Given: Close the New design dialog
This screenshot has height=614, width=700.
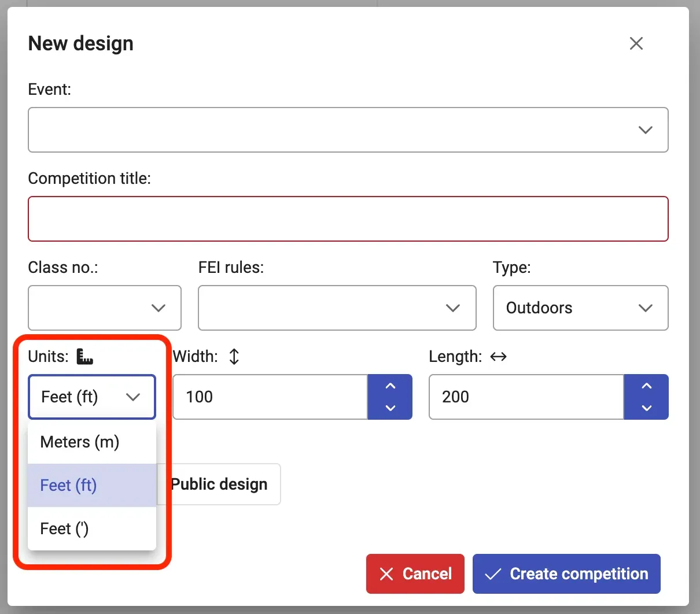Looking at the screenshot, I should pyautogui.click(x=636, y=43).
